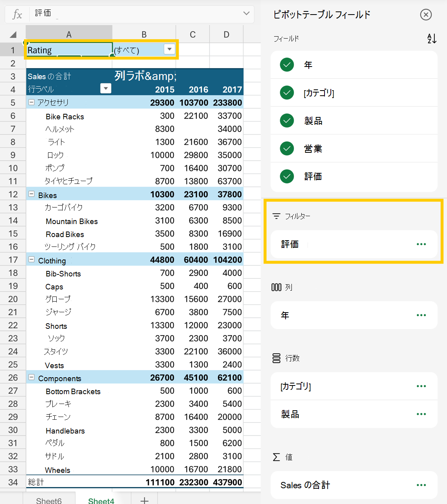447x504 pixels.
Task: Open options for 年 in columns area
Action: (421, 315)
